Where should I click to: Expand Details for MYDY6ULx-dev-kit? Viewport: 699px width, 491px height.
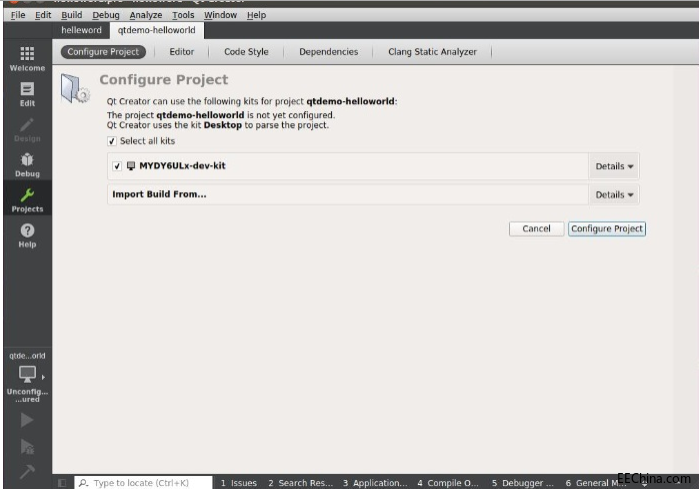[614, 166]
